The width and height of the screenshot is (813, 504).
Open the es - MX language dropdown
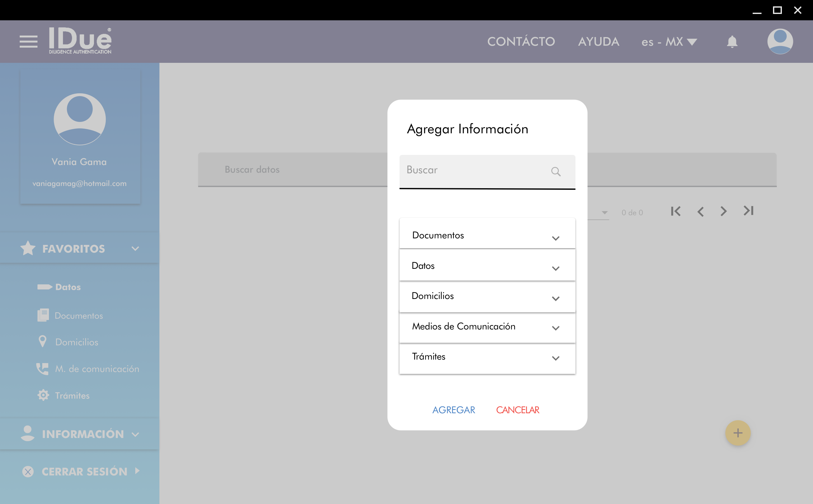[x=669, y=42]
